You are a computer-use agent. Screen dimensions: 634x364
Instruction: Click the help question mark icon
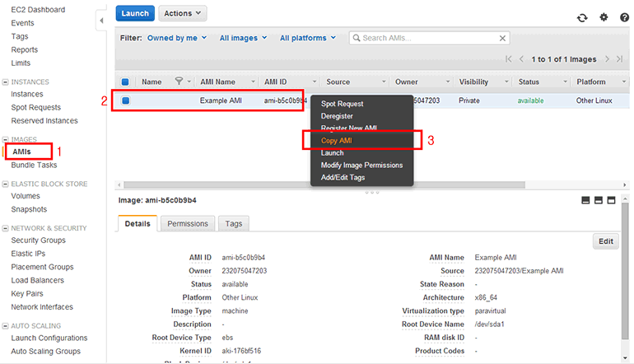click(x=624, y=17)
